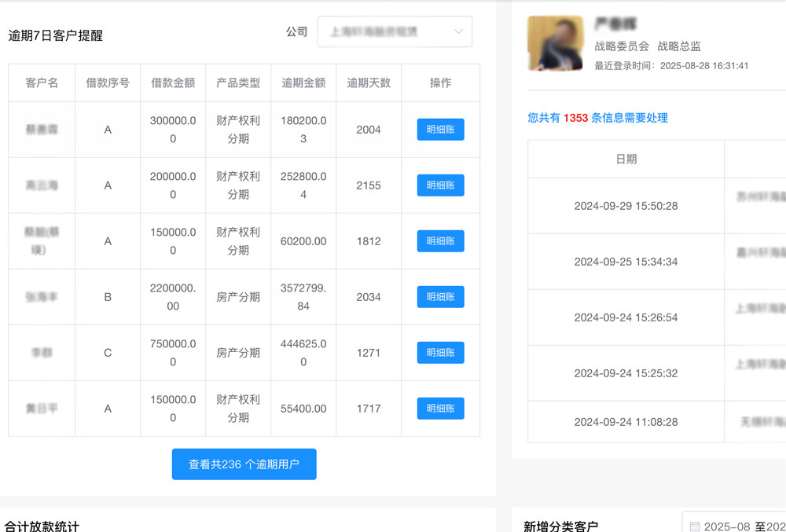Screen dimensions: 786x532
Task: Open the 公司 company dropdown
Action: point(385,32)
